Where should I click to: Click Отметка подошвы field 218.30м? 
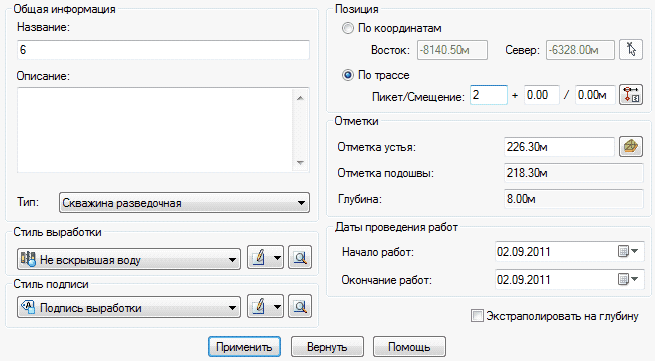(574, 173)
